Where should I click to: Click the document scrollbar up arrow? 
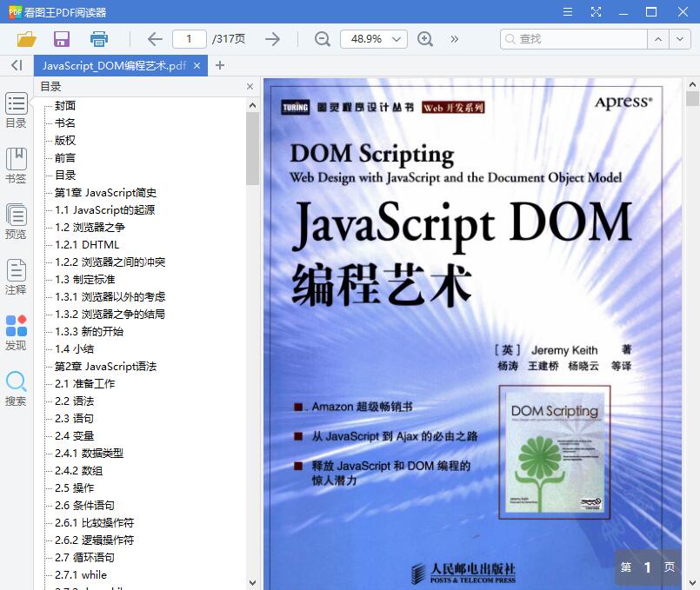click(x=692, y=84)
